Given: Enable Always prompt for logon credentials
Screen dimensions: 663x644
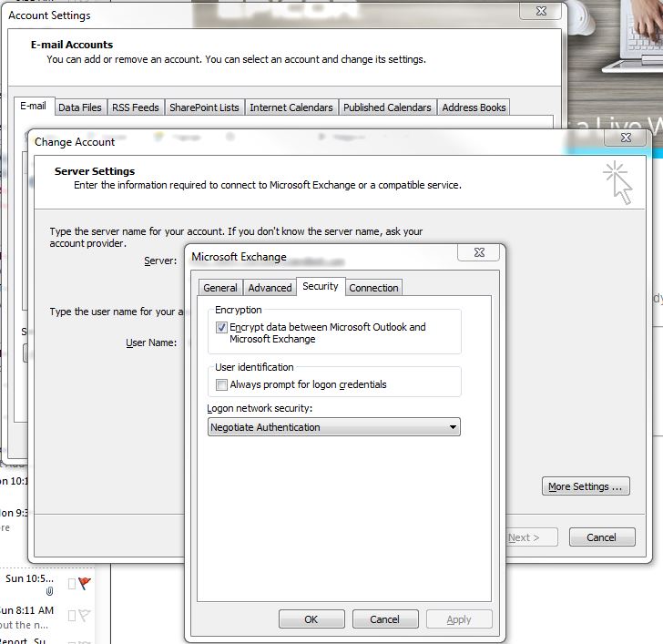Looking at the screenshot, I should click(x=221, y=385).
